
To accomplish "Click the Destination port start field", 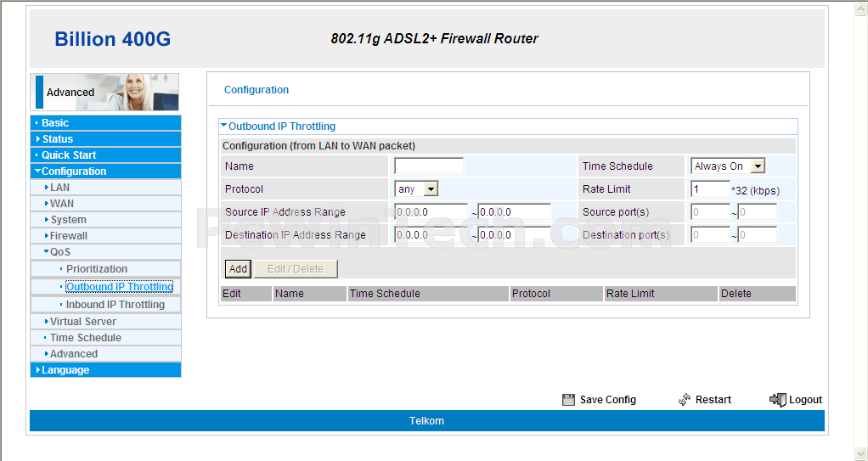I will [710, 235].
